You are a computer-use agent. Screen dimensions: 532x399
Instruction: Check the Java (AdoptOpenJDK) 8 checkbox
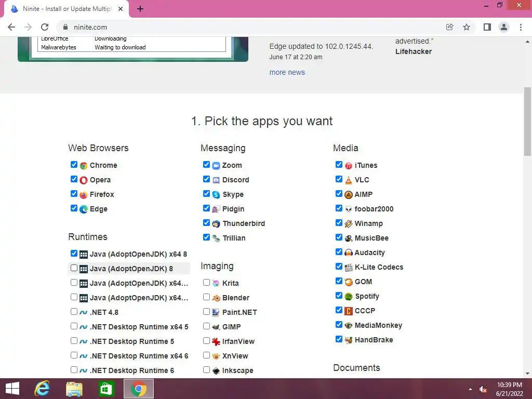click(x=74, y=268)
